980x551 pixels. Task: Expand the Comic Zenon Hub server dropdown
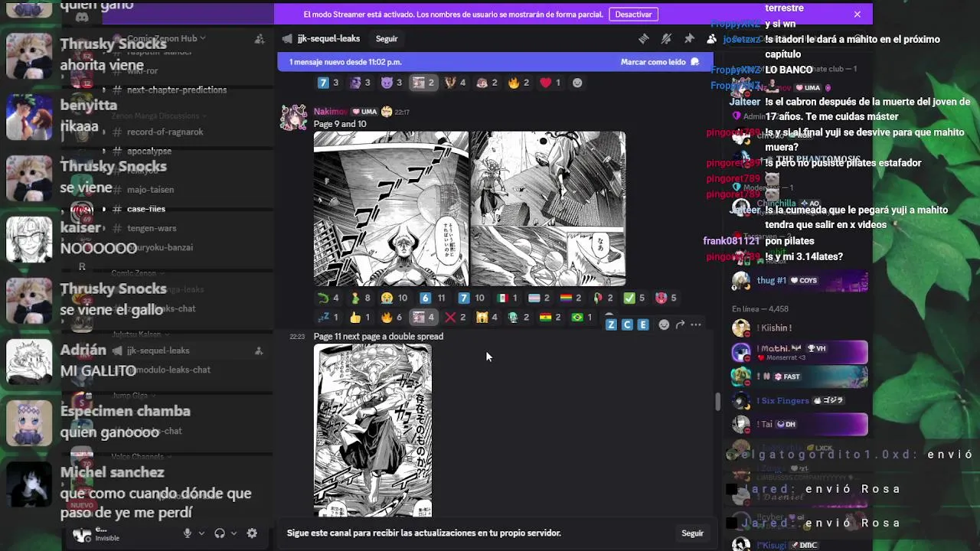(167, 38)
